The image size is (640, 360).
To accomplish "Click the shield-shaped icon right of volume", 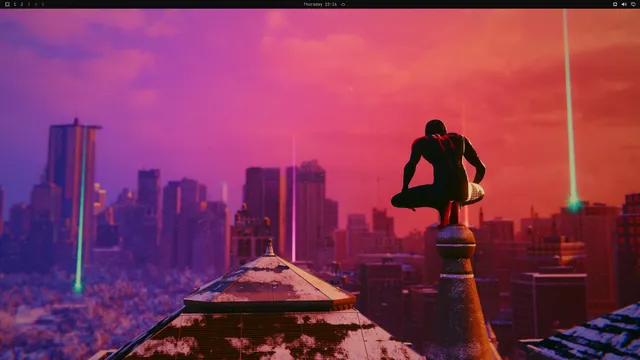I will click(633, 4).
